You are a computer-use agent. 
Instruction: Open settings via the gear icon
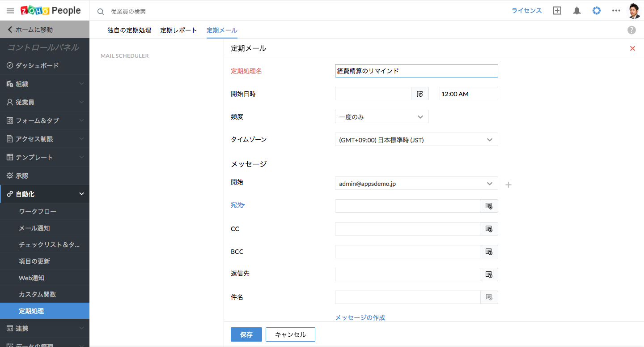pyautogui.click(x=597, y=11)
